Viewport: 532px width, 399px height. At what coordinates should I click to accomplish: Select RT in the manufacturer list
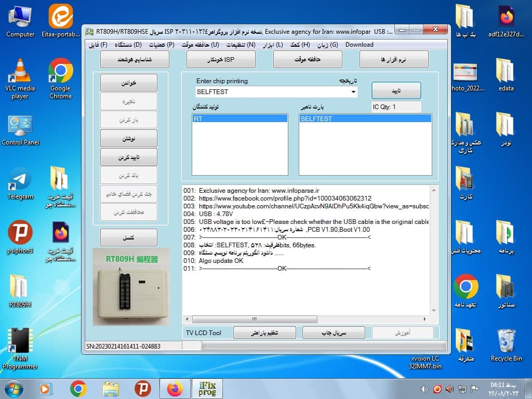240,119
